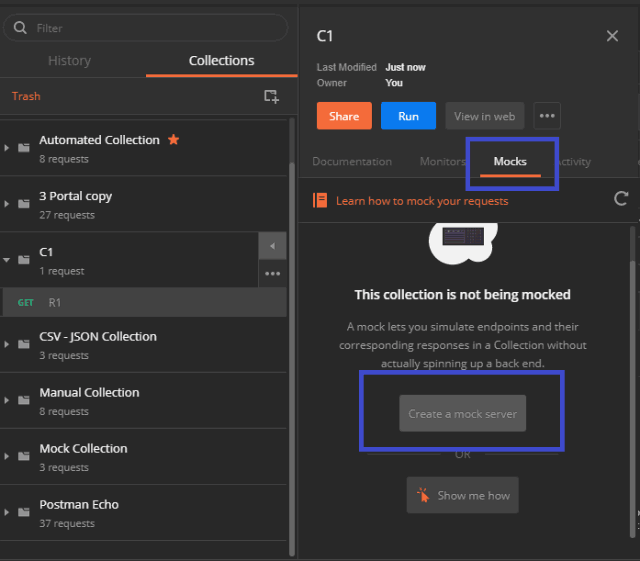Collapse C1 details with the left arrow
This screenshot has width=640, height=561.
272,246
